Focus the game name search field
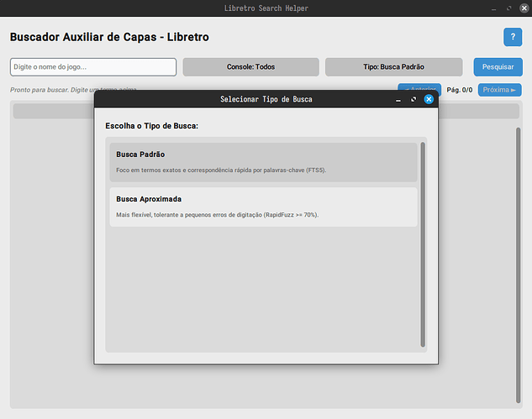The height and width of the screenshot is (419, 532). pyautogui.click(x=93, y=67)
